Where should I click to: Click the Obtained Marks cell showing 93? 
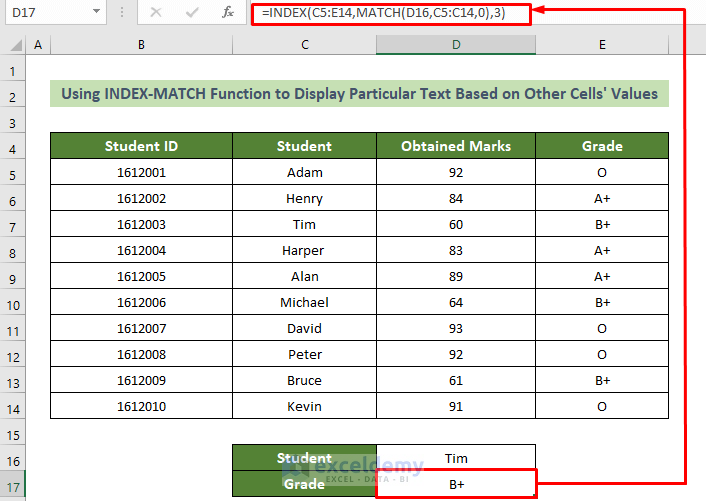coord(455,328)
